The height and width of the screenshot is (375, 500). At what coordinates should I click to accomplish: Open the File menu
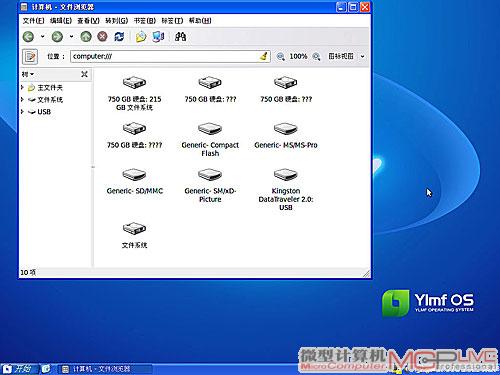coord(33,21)
